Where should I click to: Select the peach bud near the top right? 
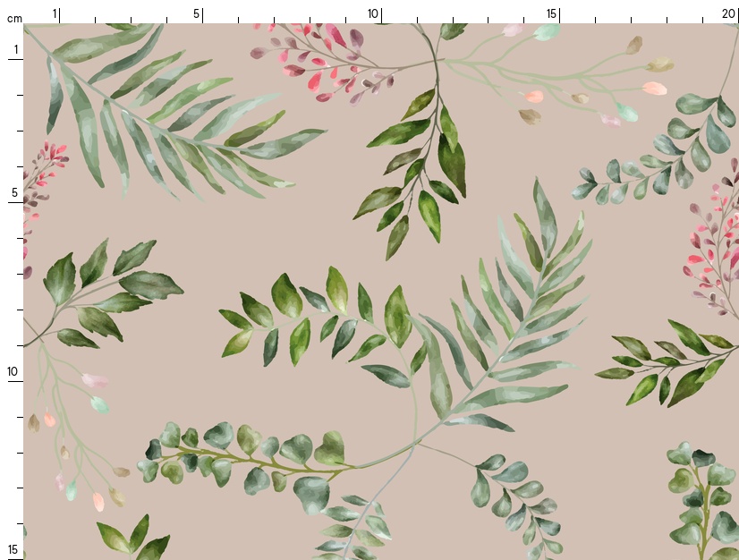coord(654,89)
